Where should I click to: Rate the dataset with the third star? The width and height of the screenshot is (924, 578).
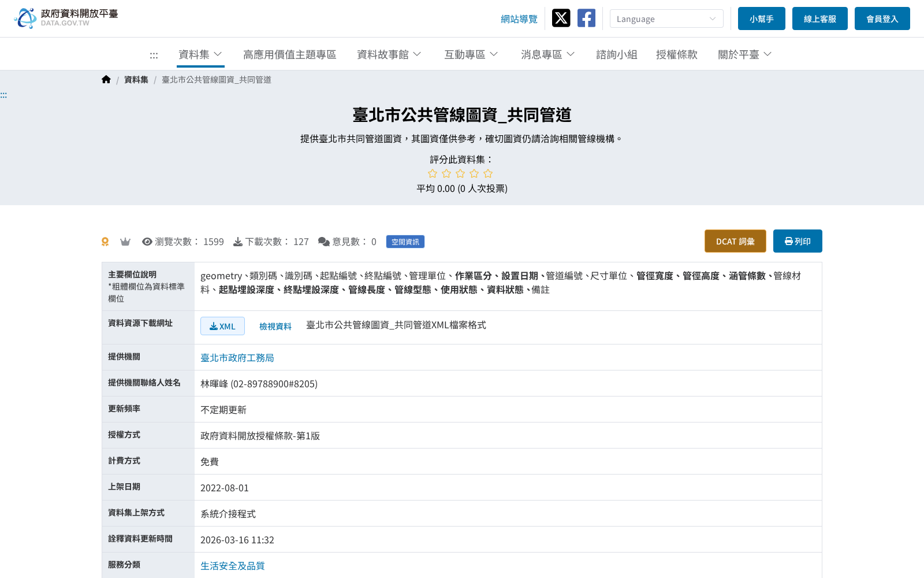(x=460, y=173)
